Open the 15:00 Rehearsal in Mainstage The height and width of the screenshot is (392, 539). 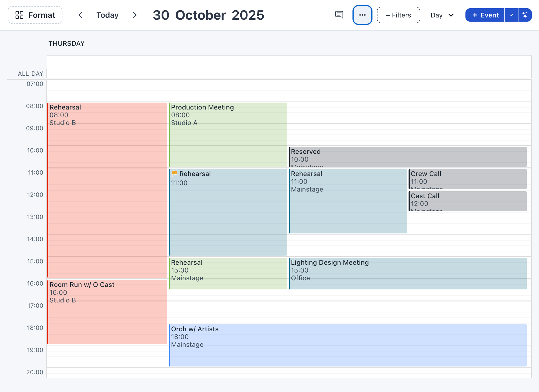(228, 274)
